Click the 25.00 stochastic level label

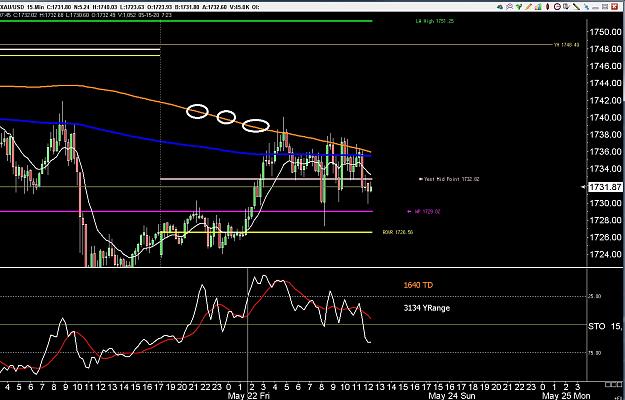click(595, 296)
